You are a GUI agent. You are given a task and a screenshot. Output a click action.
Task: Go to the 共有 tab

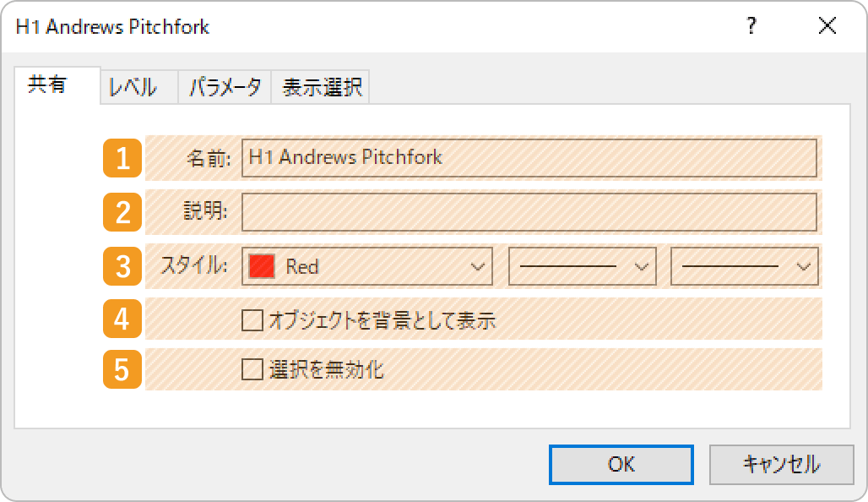point(48,85)
